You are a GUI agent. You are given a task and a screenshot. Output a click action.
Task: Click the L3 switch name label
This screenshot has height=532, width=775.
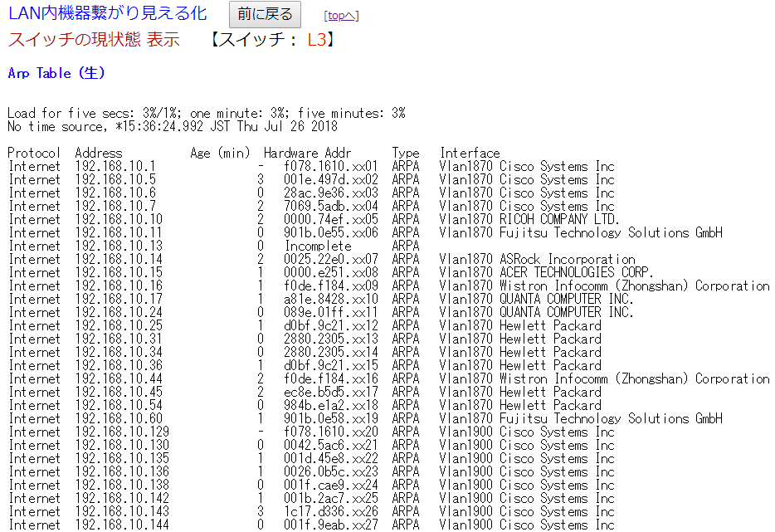pos(317,40)
